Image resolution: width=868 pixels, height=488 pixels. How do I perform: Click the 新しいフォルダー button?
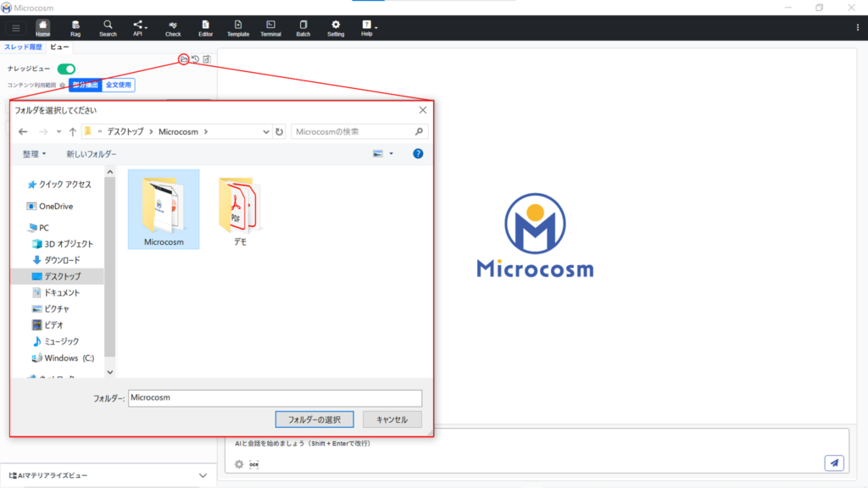pyautogui.click(x=92, y=154)
